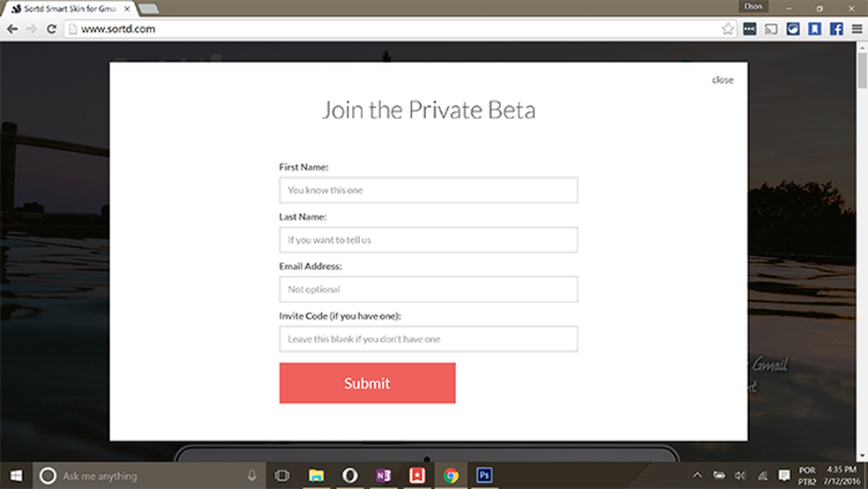868x489 pixels.
Task: Reload the page with the refresh button
Action: click(x=51, y=28)
